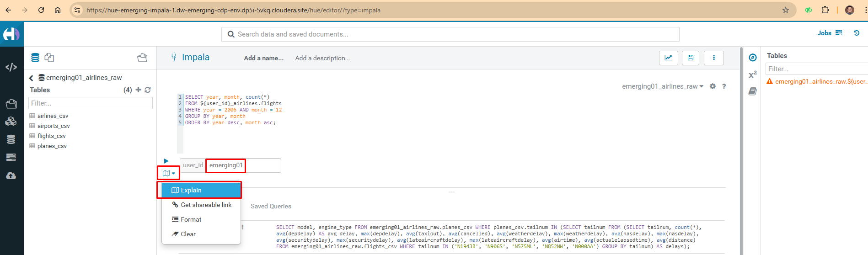Click the browser back arrow
868x255 pixels.
pos(8,10)
